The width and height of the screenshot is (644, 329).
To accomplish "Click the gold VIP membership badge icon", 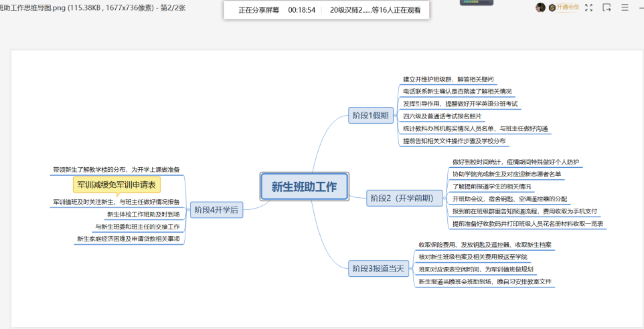I will coord(552,7).
